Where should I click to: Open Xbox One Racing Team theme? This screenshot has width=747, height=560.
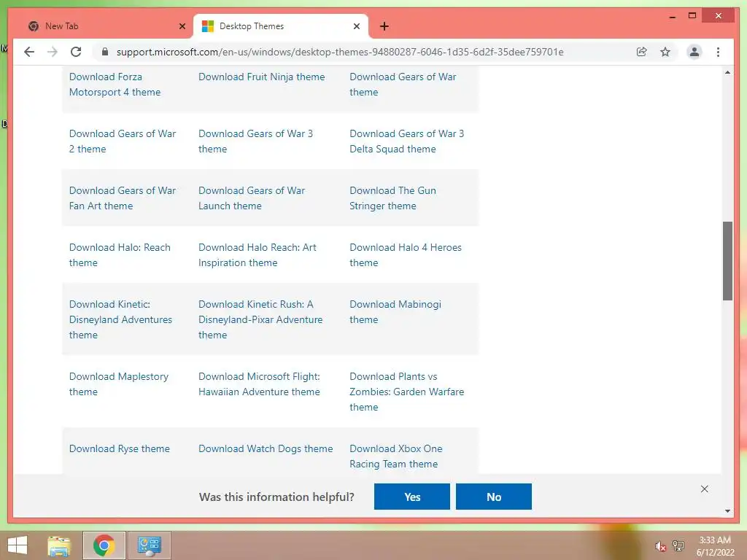[396, 456]
